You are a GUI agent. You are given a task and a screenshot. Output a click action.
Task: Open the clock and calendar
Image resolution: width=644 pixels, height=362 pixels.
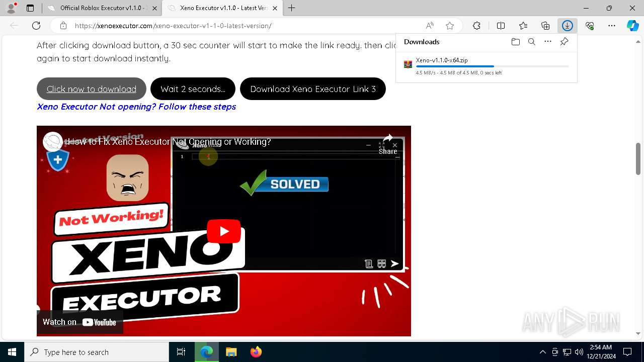coord(600,352)
